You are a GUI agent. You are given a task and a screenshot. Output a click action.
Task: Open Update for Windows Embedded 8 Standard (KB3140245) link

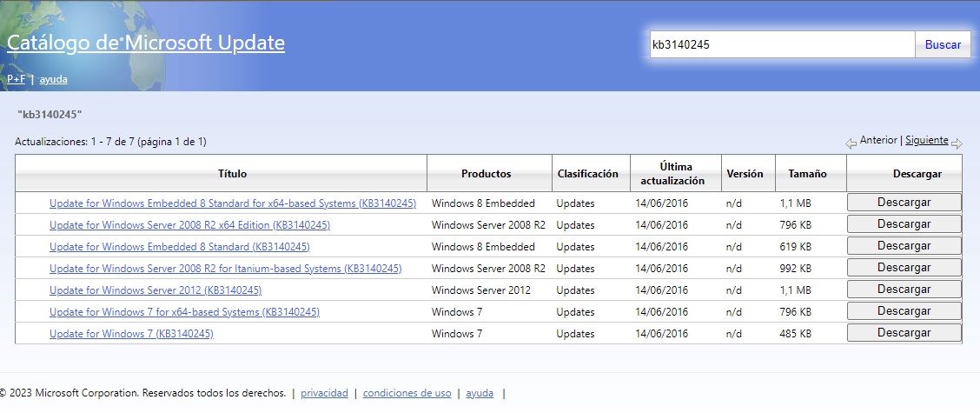tap(179, 247)
